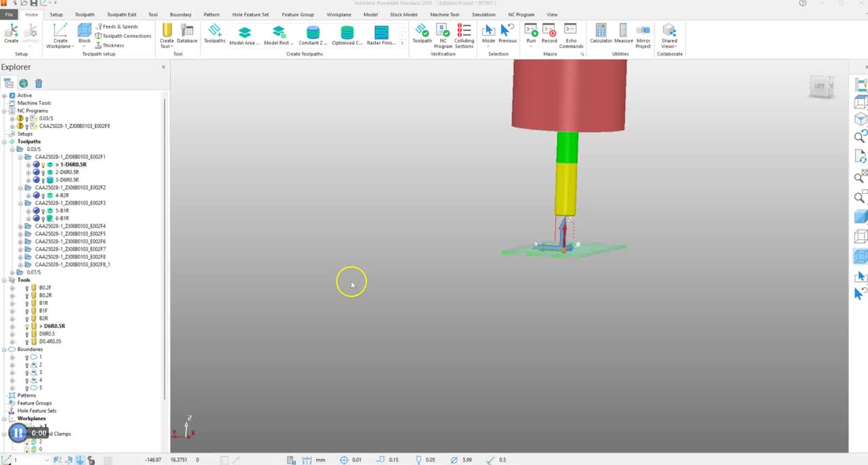
Task: Open the Block tool in the ribbon
Action: coord(84,33)
